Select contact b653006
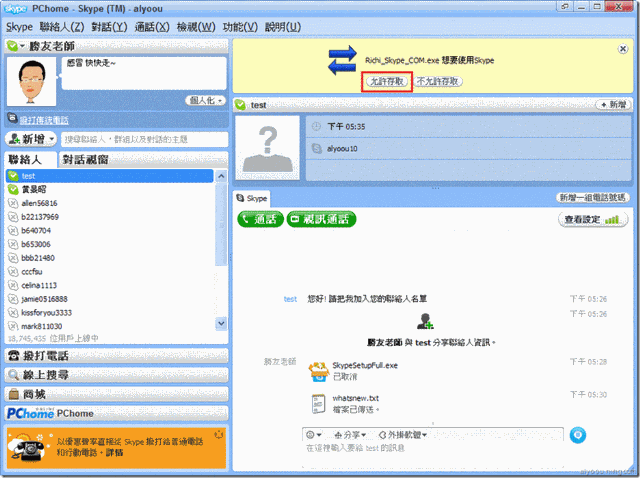Image resolution: width=640 pixels, height=478 pixels. [109, 244]
